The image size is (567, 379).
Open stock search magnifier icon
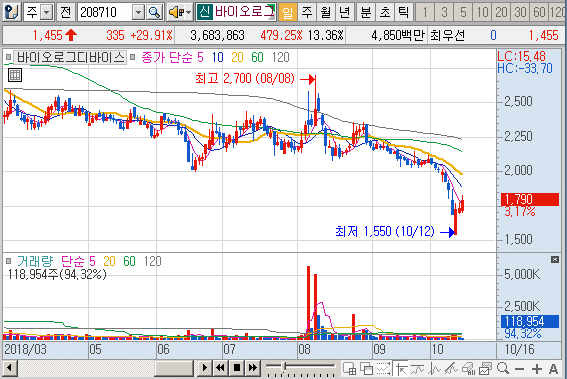(155, 13)
